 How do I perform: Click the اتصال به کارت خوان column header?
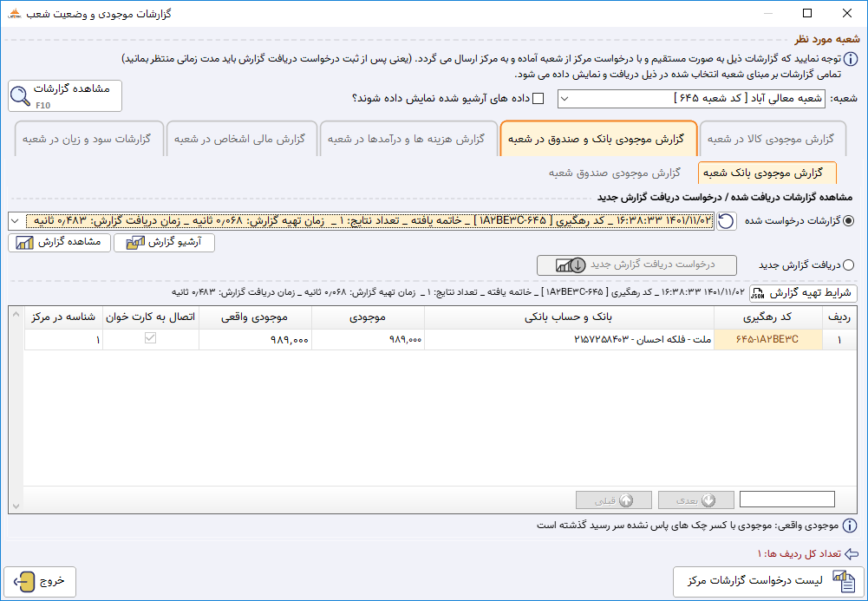click(151, 317)
